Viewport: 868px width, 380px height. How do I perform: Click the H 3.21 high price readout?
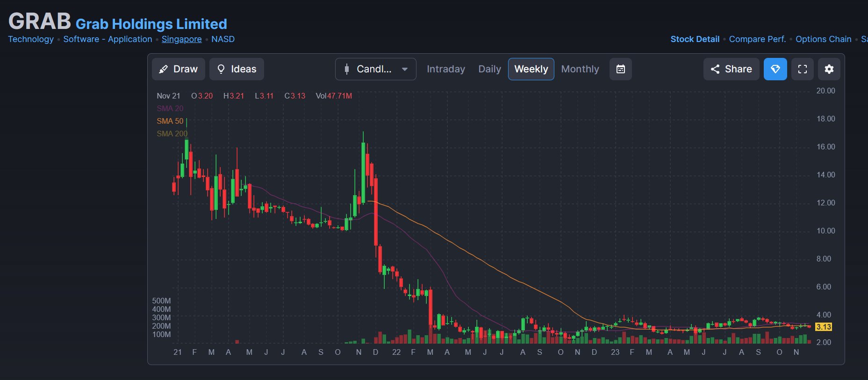coord(234,96)
